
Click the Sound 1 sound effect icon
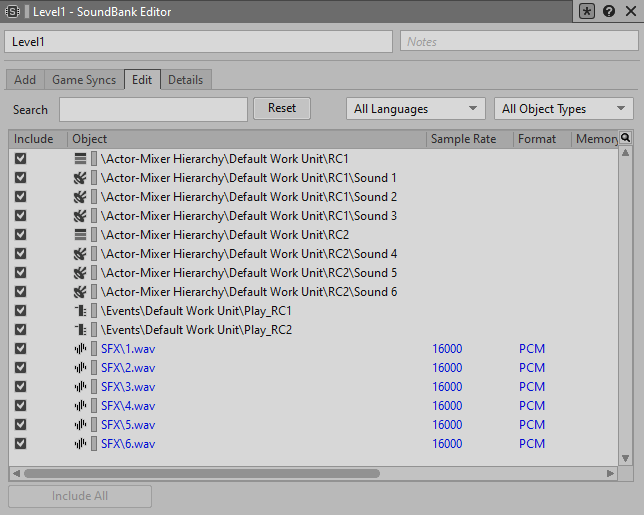point(81,178)
